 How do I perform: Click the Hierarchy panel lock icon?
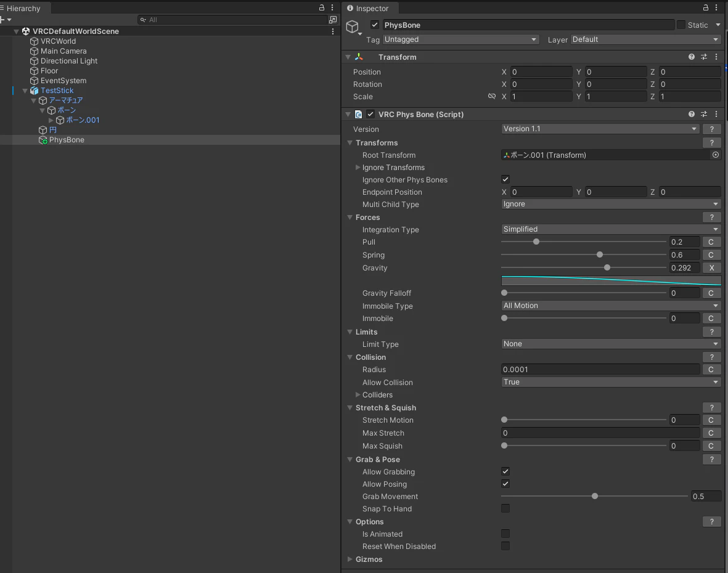point(321,7)
